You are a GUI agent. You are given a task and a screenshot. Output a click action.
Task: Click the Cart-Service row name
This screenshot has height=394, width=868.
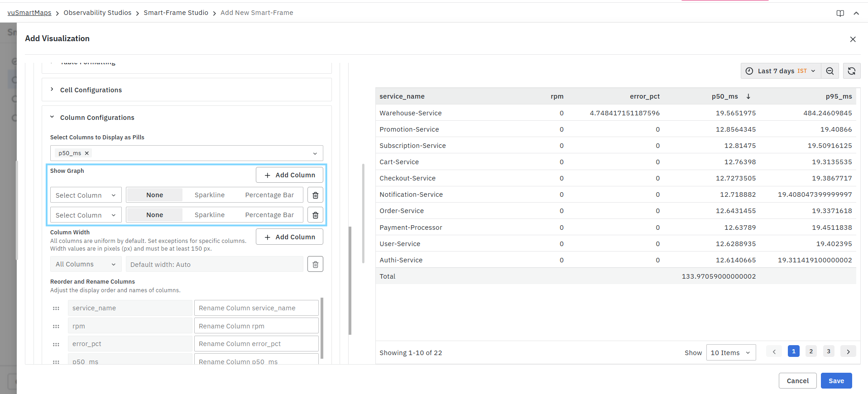point(399,162)
